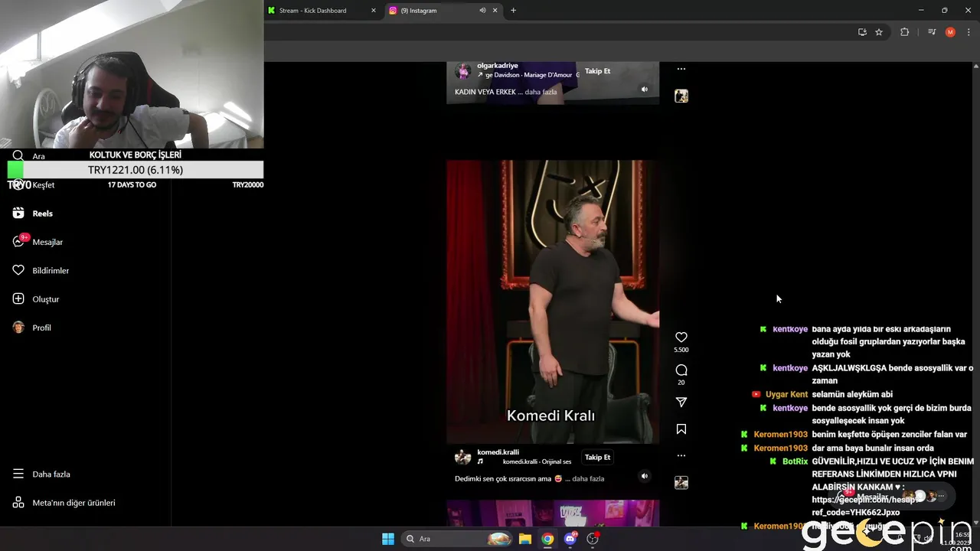
Task: Click '17 DAYS TO GO' text
Action: point(132,185)
